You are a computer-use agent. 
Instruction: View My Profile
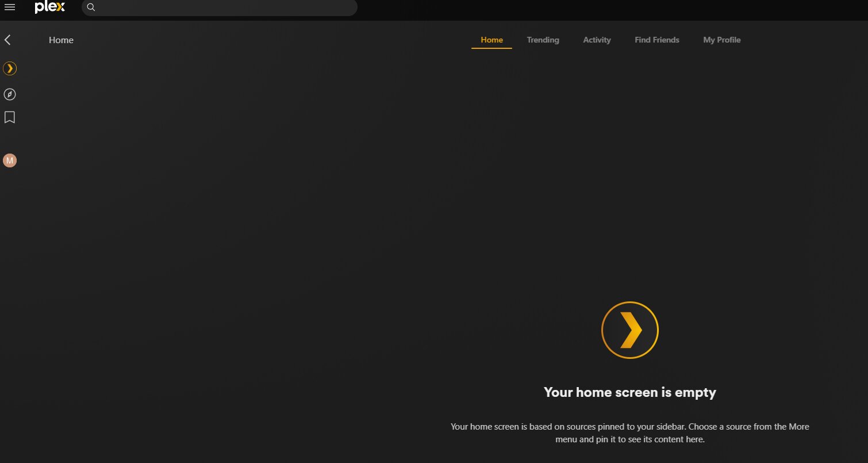[722, 40]
